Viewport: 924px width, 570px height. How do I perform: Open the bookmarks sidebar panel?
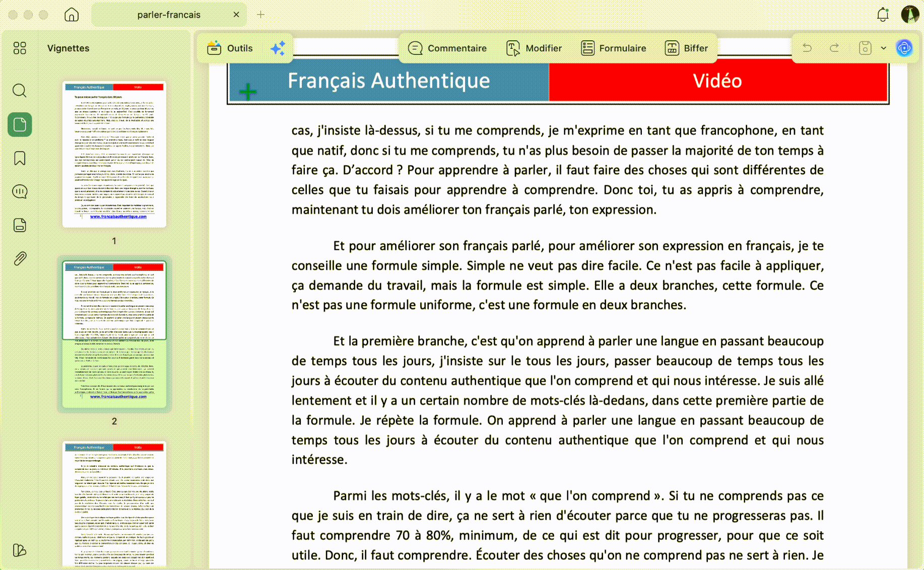click(20, 158)
